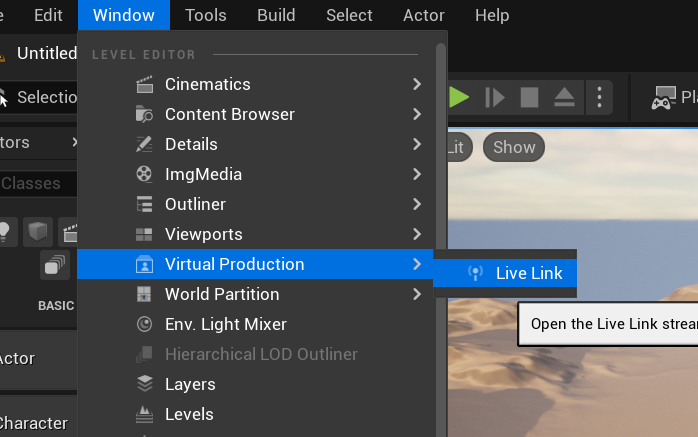Viewport: 698px width, 437px height.
Task: Click the Details pencil icon
Action: pos(144,144)
